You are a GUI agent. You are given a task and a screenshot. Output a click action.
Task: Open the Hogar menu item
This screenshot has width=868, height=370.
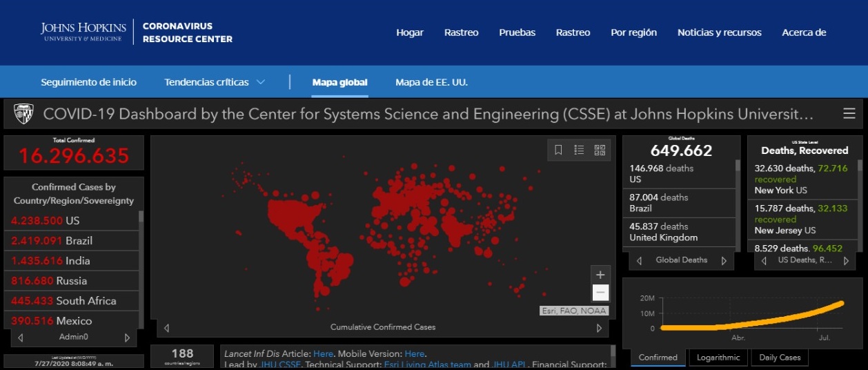coord(410,32)
